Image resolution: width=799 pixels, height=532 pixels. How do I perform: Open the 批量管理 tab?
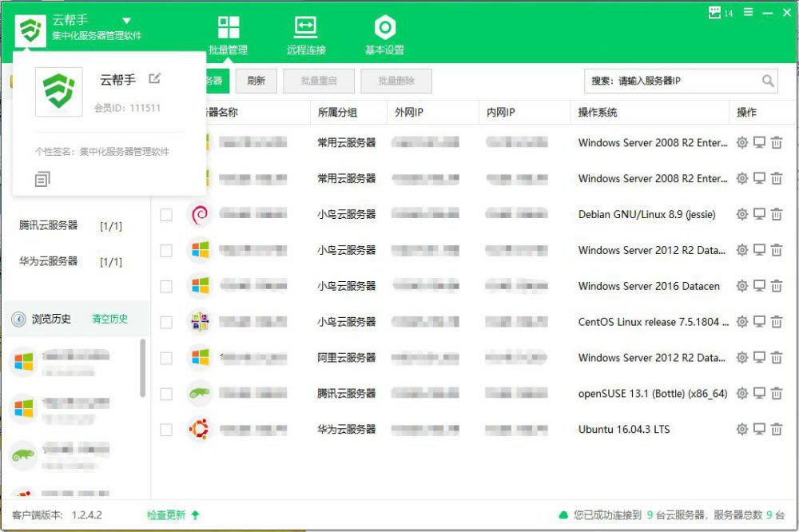[x=228, y=34]
